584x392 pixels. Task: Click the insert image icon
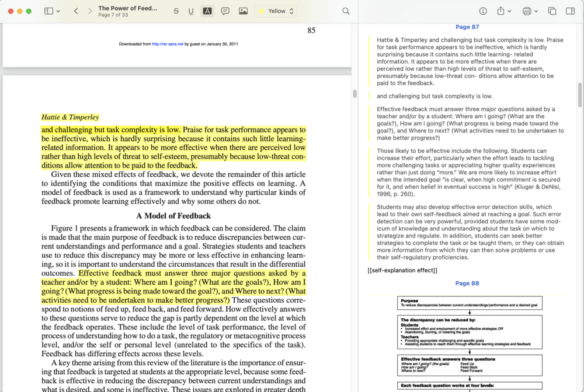coord(243,11)
